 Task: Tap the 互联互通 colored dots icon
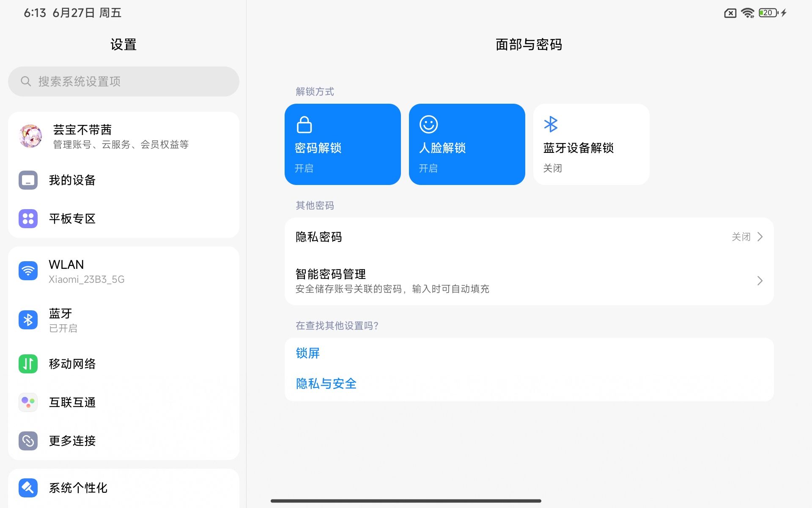pyautogui.click(x=28, y=402)
